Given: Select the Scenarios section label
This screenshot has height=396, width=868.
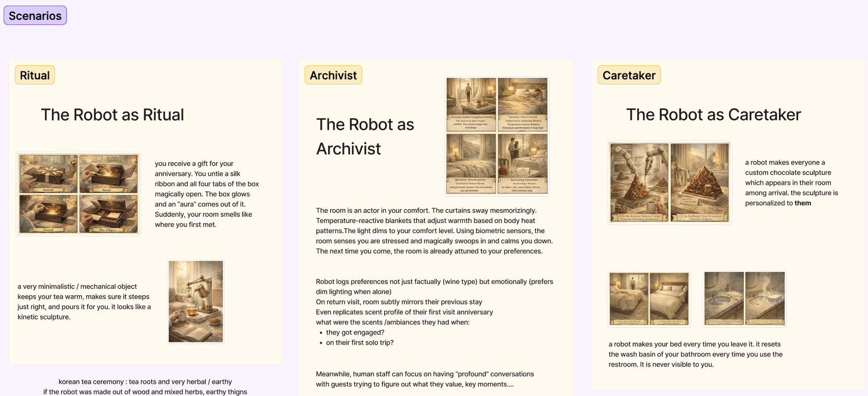Looking at the screenshot, I should click(x=35, y=16).
